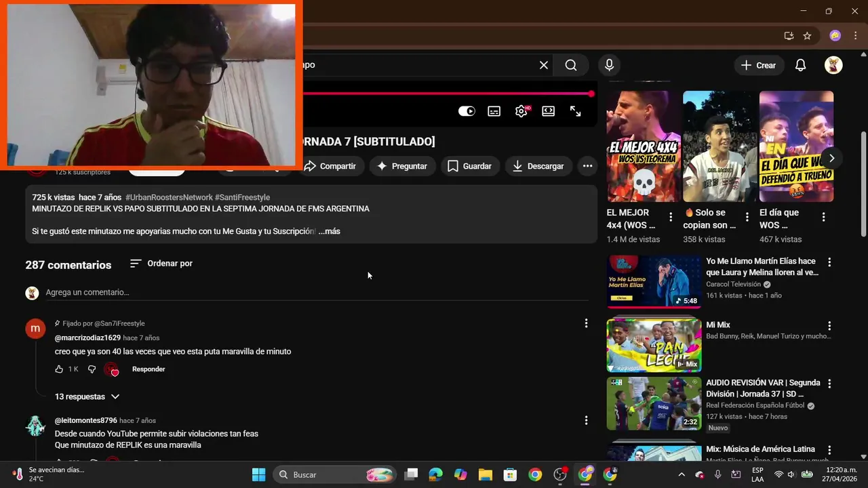Click the Agrega un comentario field
Image resolution: width=868 pixels, height=488 pixels.
pyautogui.click(x=317, y=293)
